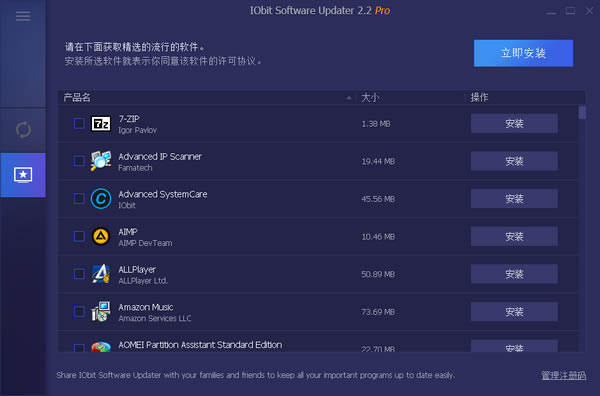600x396 pixels.
Task: Click the Amazon Music app icon
Action: coord(101,311)
